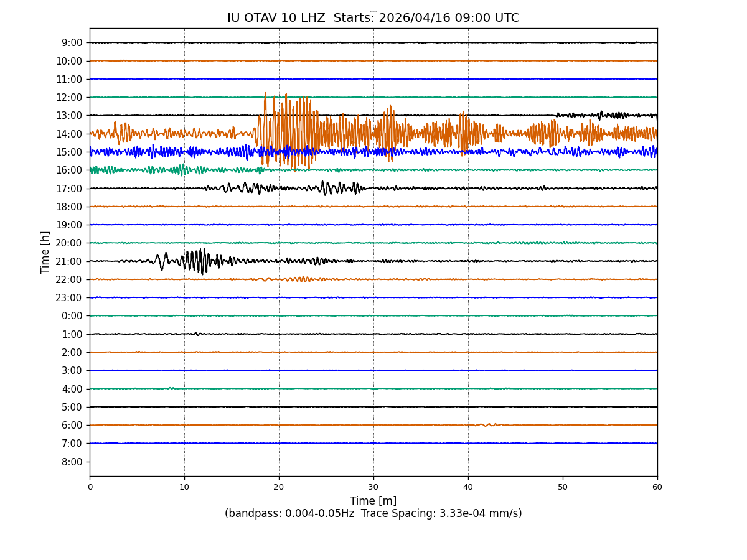Select the 9:00 row label
The image size is (747, 560).
click(x=72, y=43)
